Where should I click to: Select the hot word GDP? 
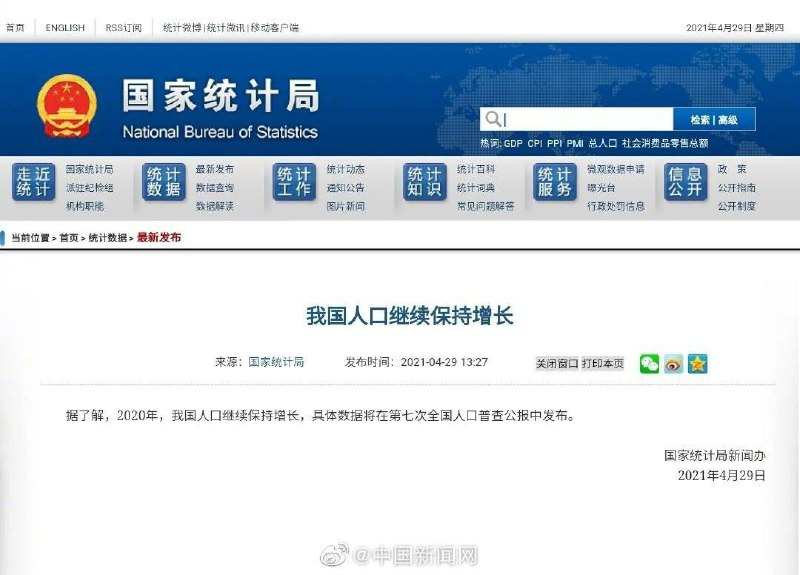[513, 143]
